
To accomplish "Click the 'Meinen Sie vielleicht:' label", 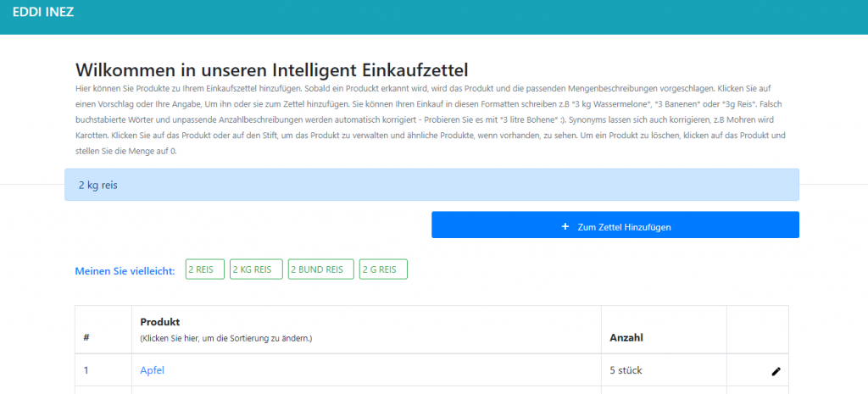I will pyautogui.click(x=125, y=271).
